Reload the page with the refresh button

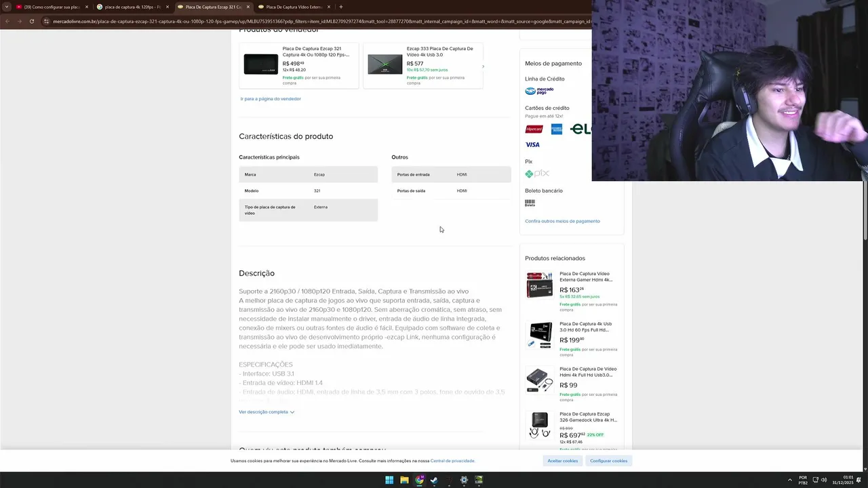pos(31,21)
